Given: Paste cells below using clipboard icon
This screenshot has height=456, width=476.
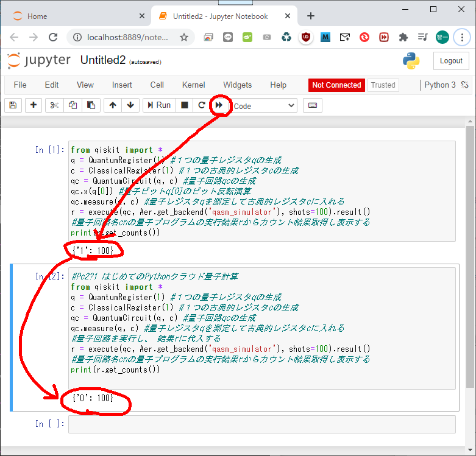Looking at the screenshot, I should pos(91,105).
